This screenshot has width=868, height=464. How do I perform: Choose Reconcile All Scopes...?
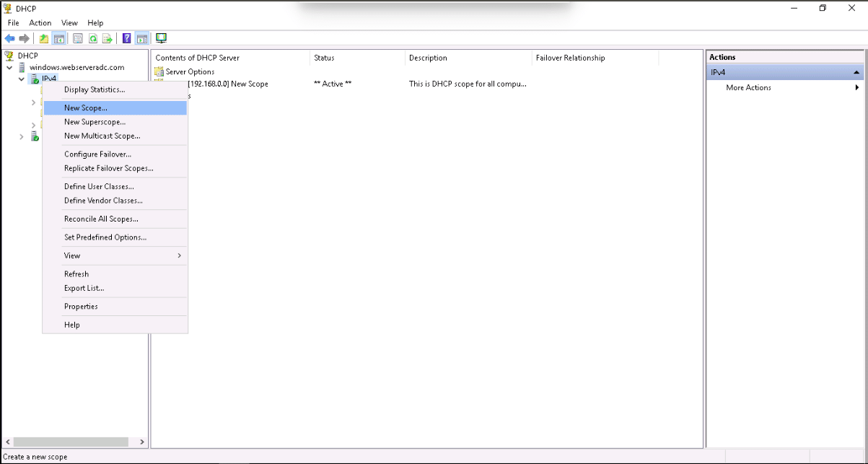[115, 219]
